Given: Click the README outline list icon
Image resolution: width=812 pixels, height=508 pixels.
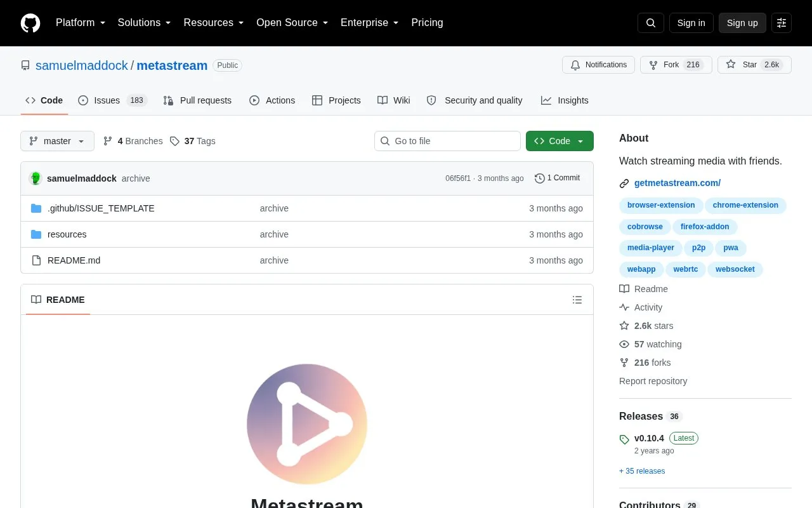Looking at the screenshot, I should coord(577,300).
